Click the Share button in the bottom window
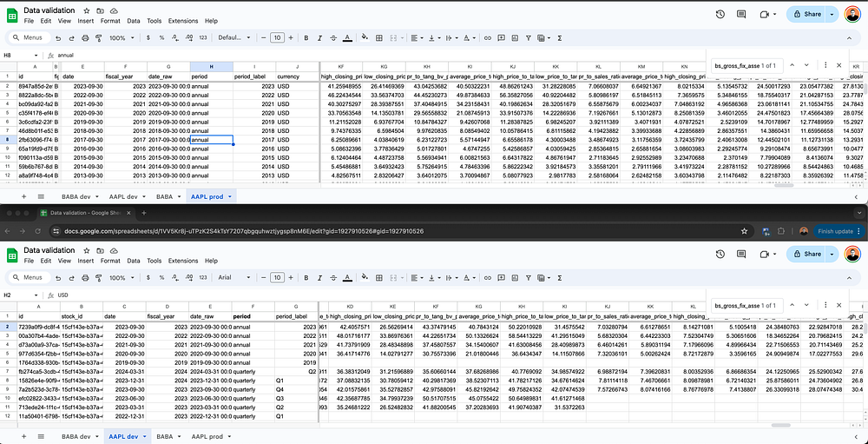This screenshot has height=444, width=868. coord(806,254)
